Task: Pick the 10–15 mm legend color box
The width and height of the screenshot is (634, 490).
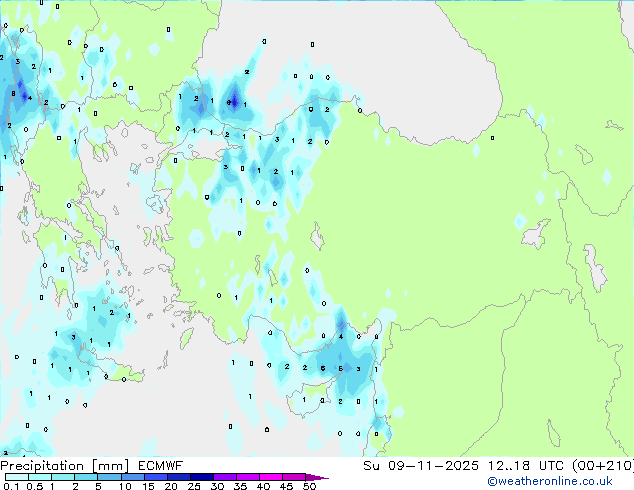Action: [132, 477]
